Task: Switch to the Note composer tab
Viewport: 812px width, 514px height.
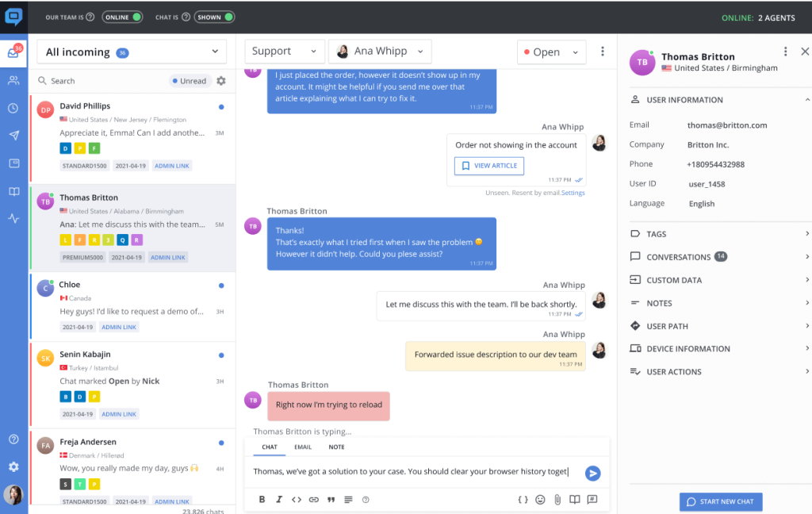Action: coord(336,447)
